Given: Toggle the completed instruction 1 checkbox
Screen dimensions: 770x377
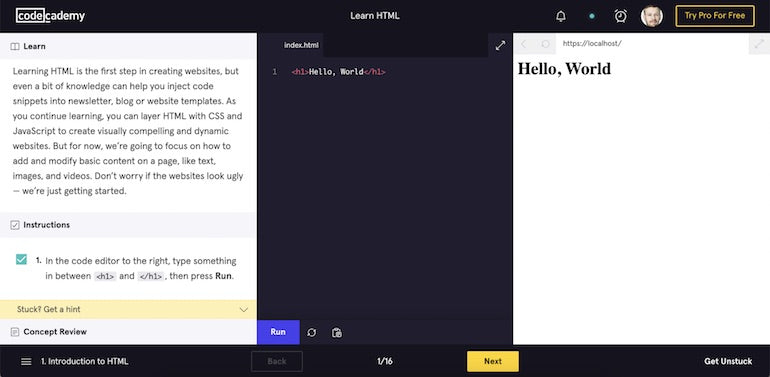Looking at the screenshot, I should (21, 259).
